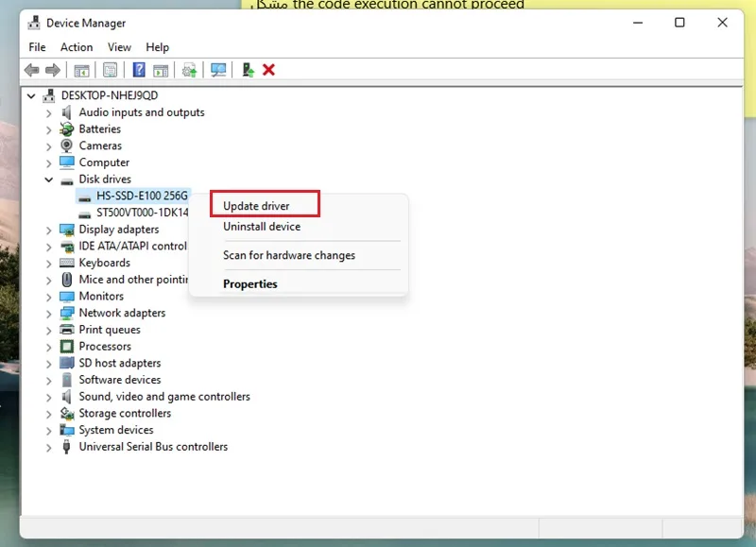This screenshot has width=756, height=547.
Task: Maximize the Device Manager window
Action: click(x=679, y=23)
